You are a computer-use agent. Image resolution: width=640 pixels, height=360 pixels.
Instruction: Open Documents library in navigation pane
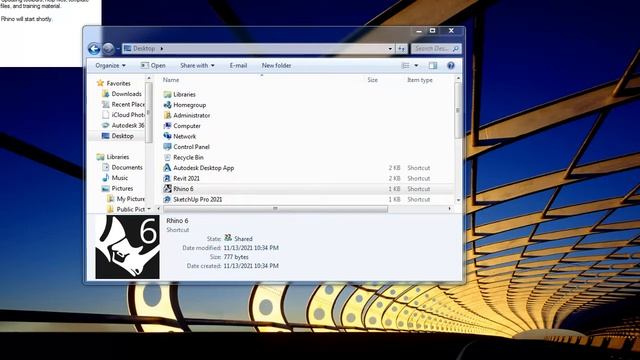click(127, 167)
